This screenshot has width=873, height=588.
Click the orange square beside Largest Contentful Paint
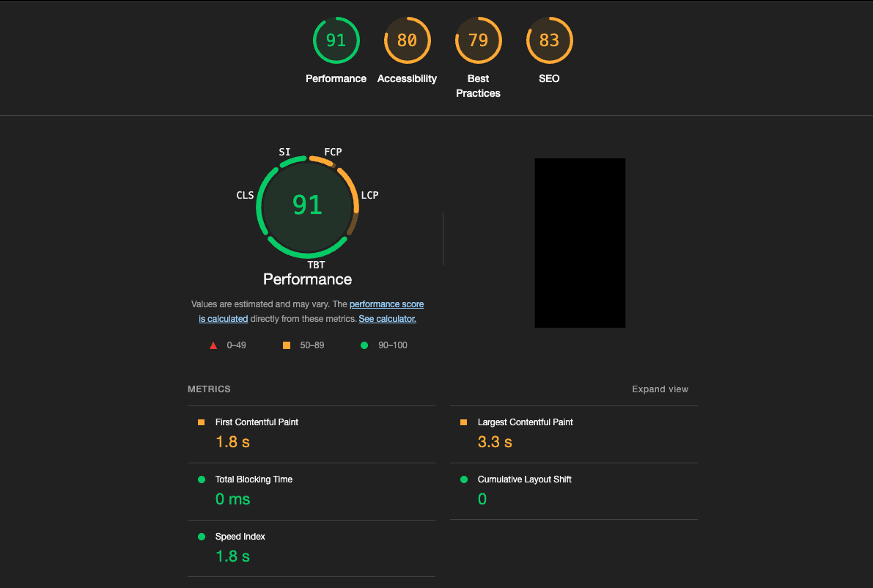click(463, 422)
